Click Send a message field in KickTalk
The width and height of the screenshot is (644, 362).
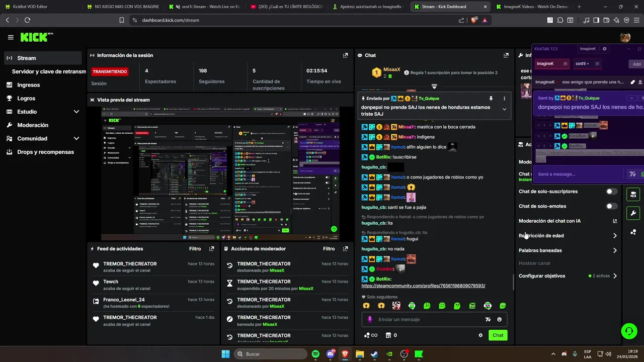(579, 174)
